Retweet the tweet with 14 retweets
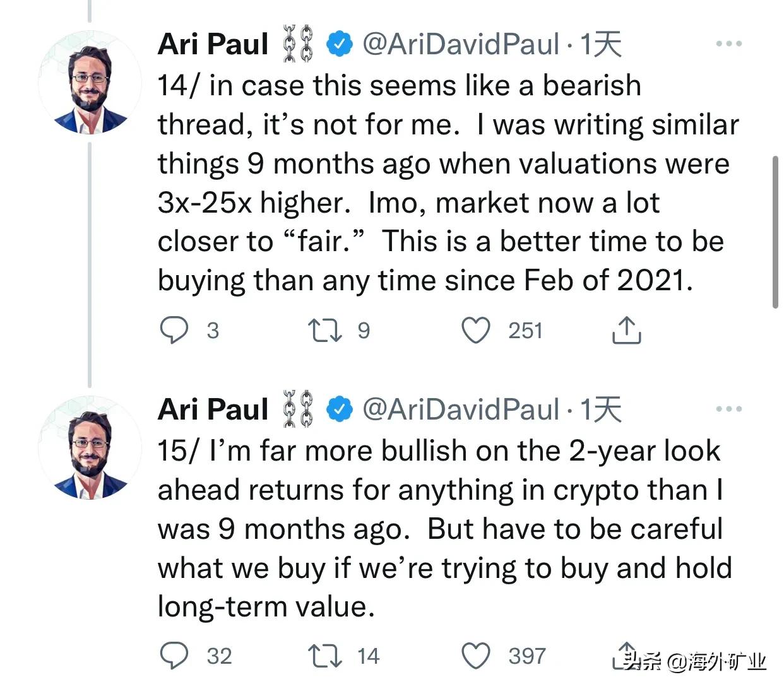Image resolution: width=784 pixels, height=689 pixels. 324,656
